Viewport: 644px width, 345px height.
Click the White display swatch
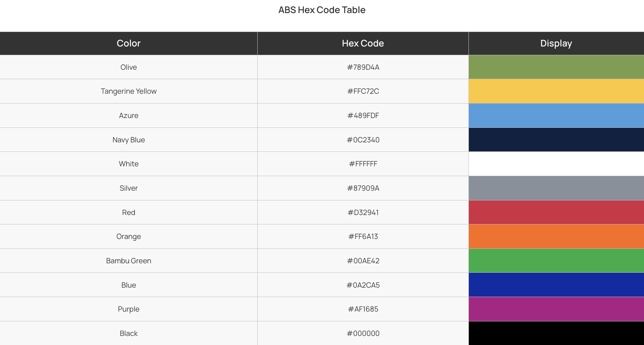pyautogui.click(x=556, y=164)
